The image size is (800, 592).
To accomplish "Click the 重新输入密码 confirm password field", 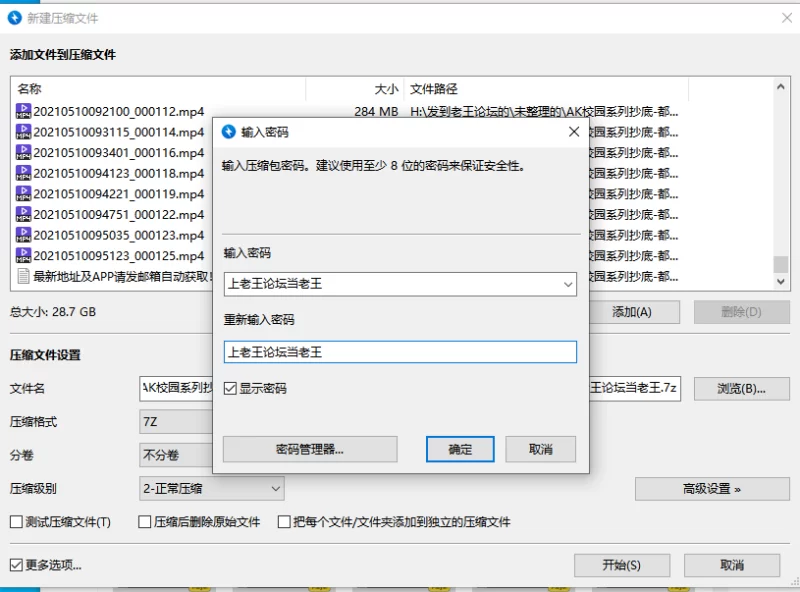I will (x=400, y=352).
